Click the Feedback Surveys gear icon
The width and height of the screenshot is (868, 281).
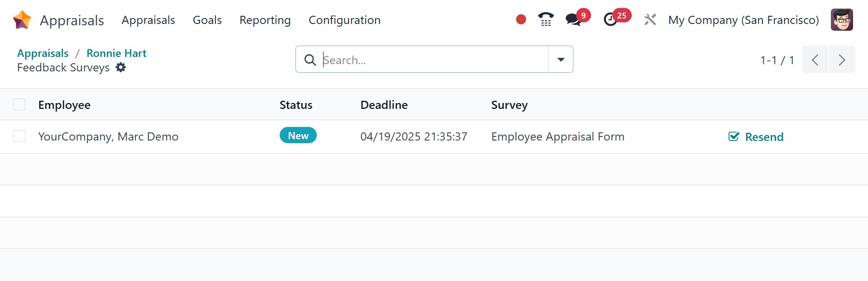(121, 67)
